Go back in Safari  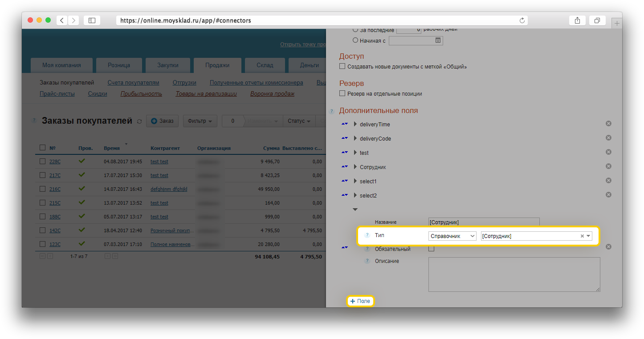click(x=62, y=20)
